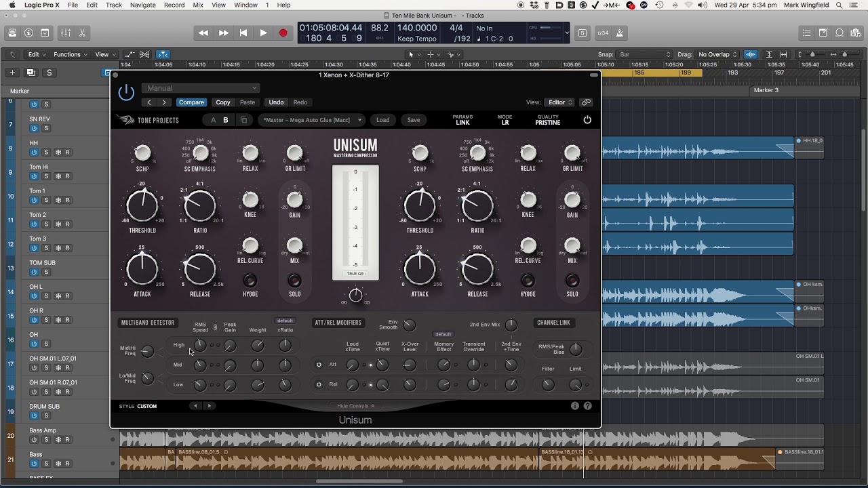Toggle the Rel modifier power switch
This screenshot has width=868, height=488.
coord(319,384)
